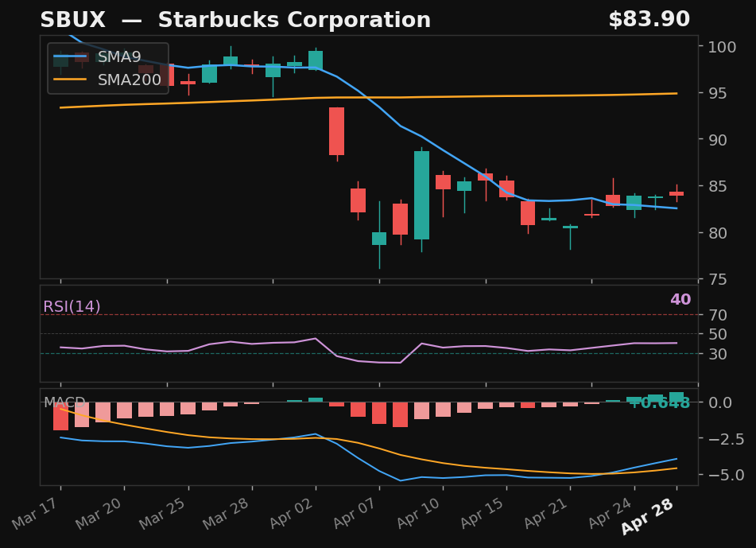Click the 90 price axis tick label
This screenshot has width=756, height=548.
(717, 140)
